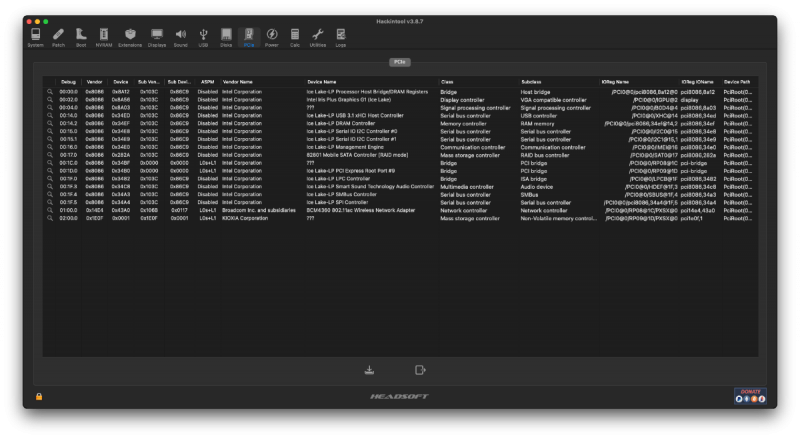Select Ice Lake-LP DRAM Controller row
The width and height of the screenshot is (800, 439).
pos(400,123)
